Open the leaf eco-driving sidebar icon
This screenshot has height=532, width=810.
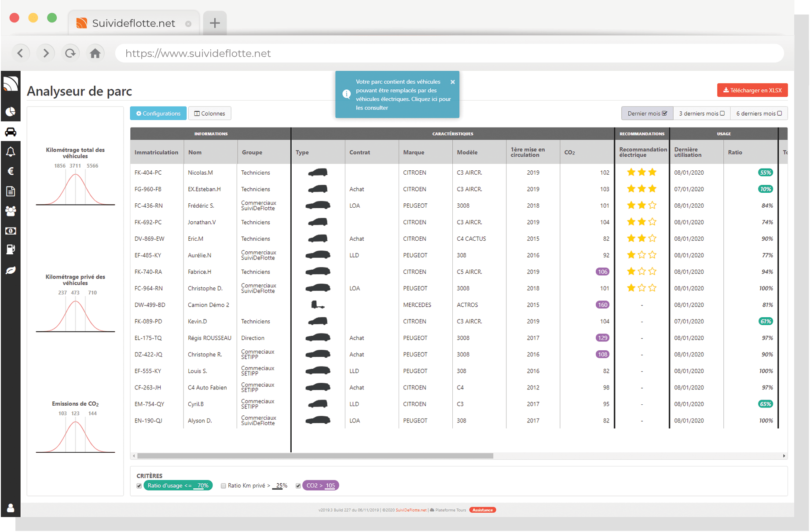[11, 270]
